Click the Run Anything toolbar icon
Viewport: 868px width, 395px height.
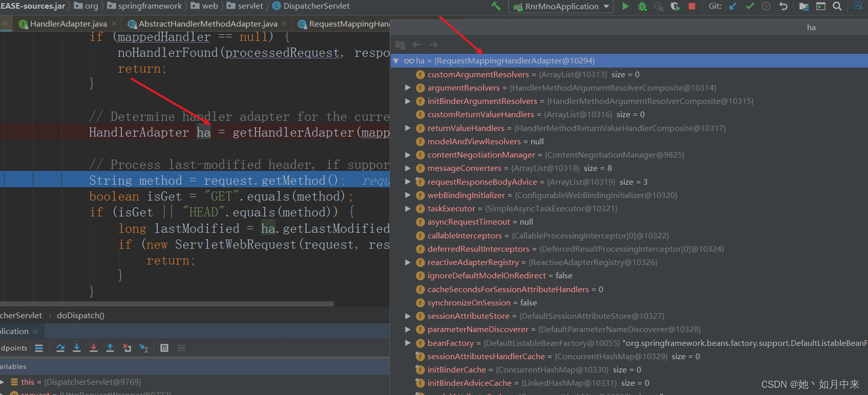[x=821, y=6]
